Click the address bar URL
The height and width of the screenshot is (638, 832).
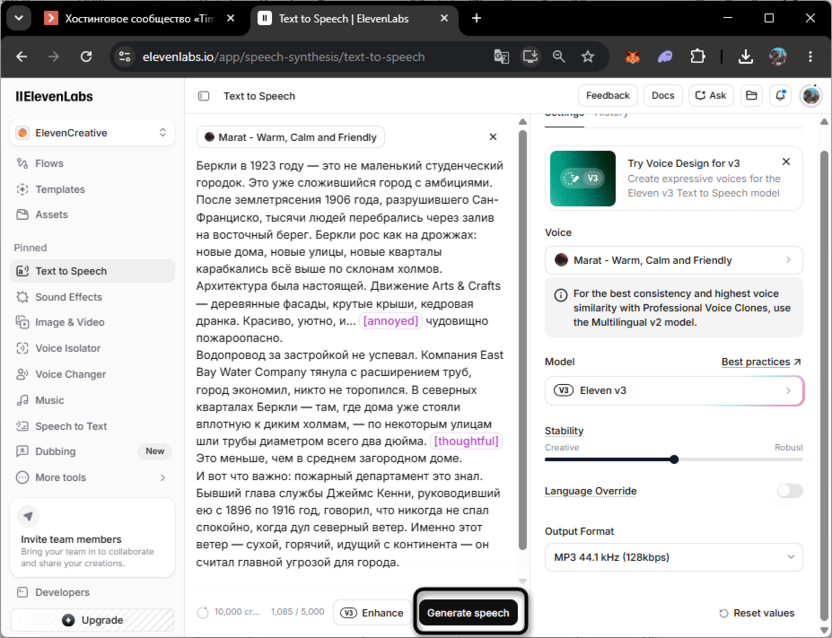283,57
